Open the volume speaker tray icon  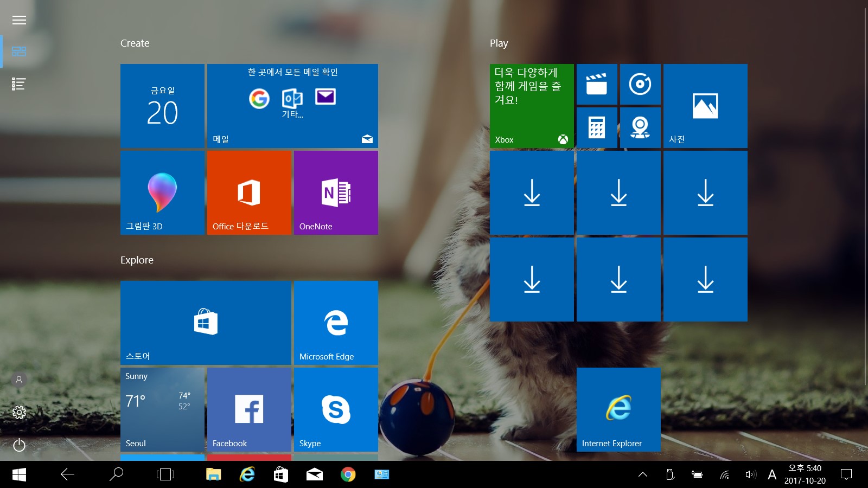coord(751,474)
